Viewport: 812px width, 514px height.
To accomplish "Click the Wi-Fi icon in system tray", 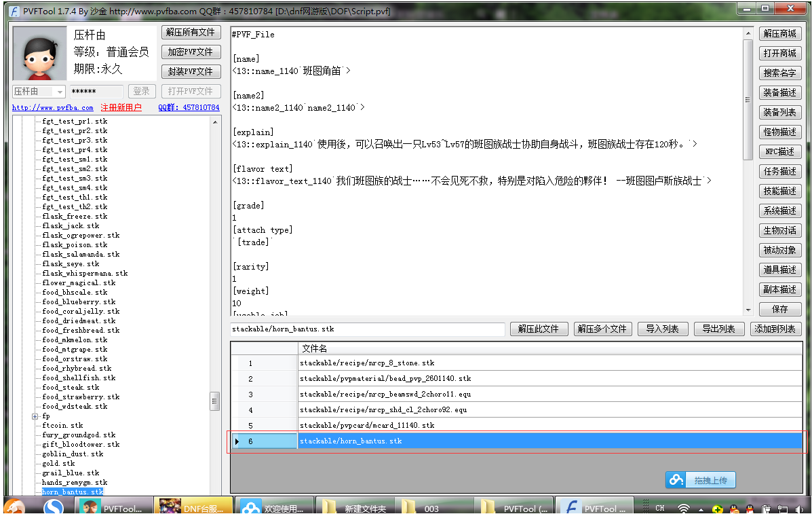I will [684, 508].
